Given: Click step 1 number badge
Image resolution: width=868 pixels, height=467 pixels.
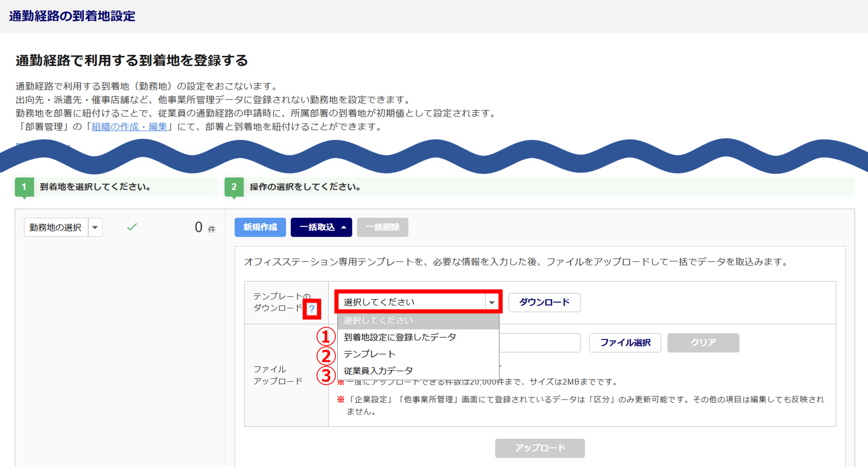Looking at the screenshot, I should coord(24,187).
